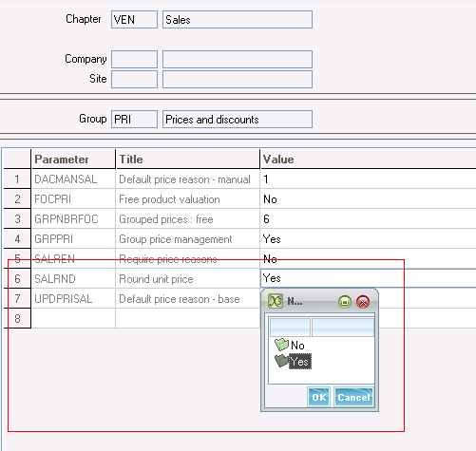Screen dimensions: 476x451
Task: Close the popup with red X icon
Action: (x=363, y=302)
